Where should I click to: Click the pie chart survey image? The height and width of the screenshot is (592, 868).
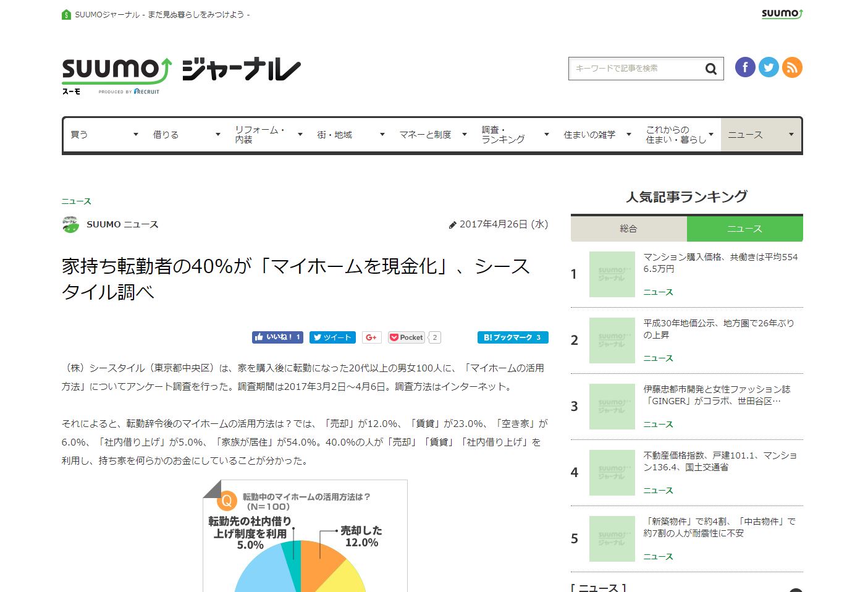(x=305, y=536)
